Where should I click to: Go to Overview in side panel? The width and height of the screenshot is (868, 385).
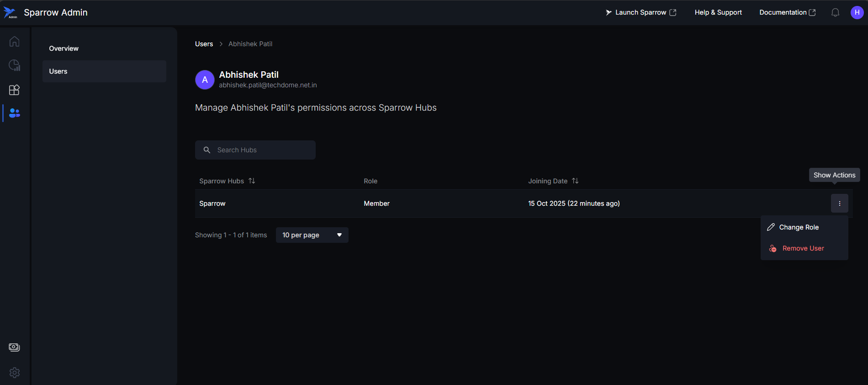(64, 48)
